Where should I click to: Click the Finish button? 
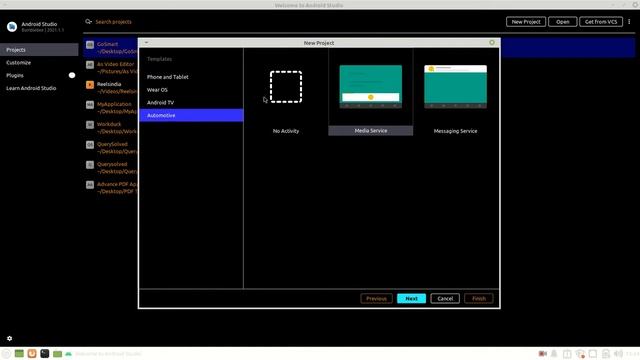pyautogui.click(x=478, y=298)
